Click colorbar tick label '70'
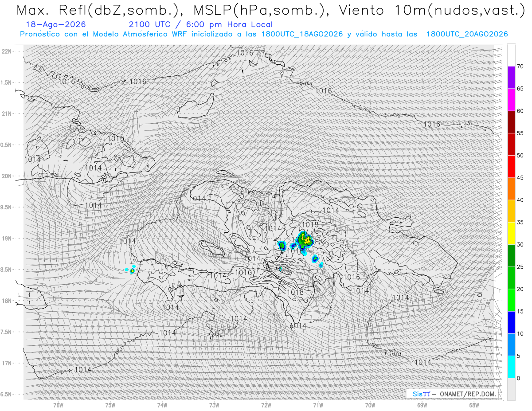This screenshot has width=532, height=411. pyautogui.click(x=520, y=67)
